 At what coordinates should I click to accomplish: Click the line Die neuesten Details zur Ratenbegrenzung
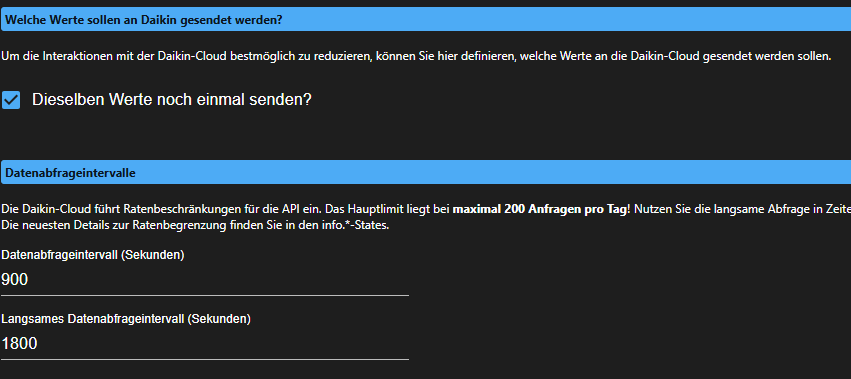click(195, 225)
